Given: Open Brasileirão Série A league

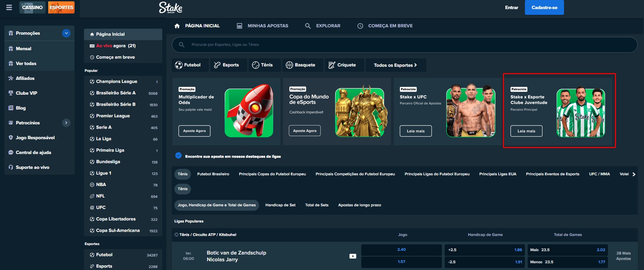Looking at the screenshot, I should [123, 93].
